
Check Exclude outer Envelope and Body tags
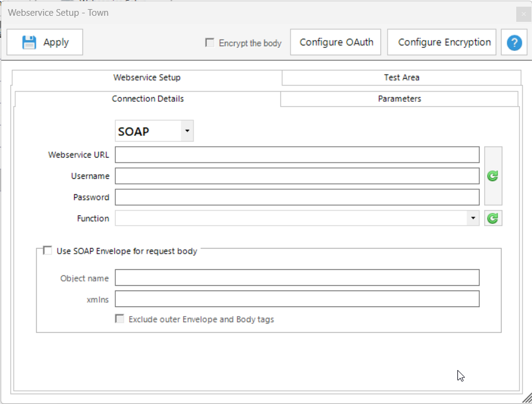[x=120, y=319]
